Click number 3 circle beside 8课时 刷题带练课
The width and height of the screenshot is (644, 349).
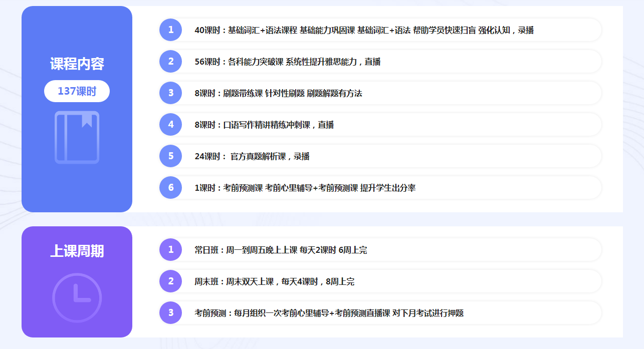coord(171,93)
